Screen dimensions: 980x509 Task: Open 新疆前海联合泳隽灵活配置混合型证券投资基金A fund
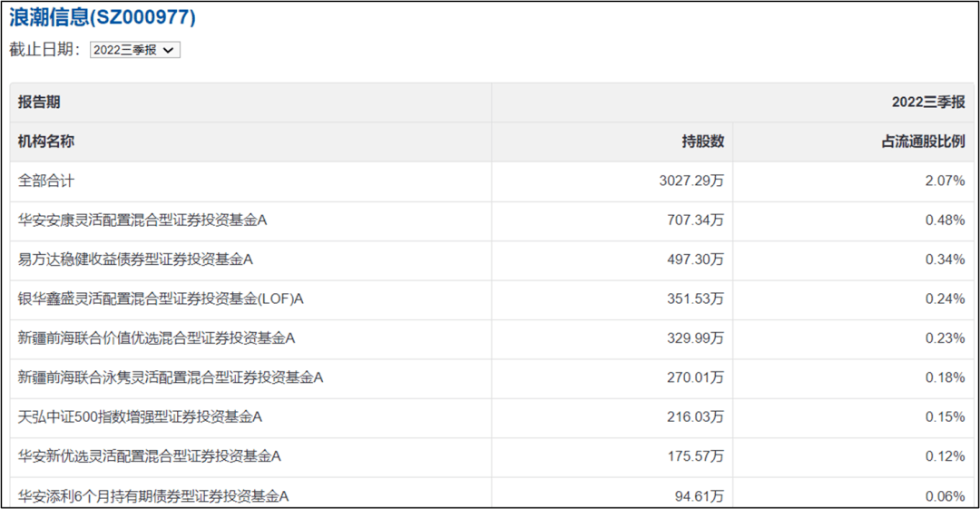[x=171, y=377]
